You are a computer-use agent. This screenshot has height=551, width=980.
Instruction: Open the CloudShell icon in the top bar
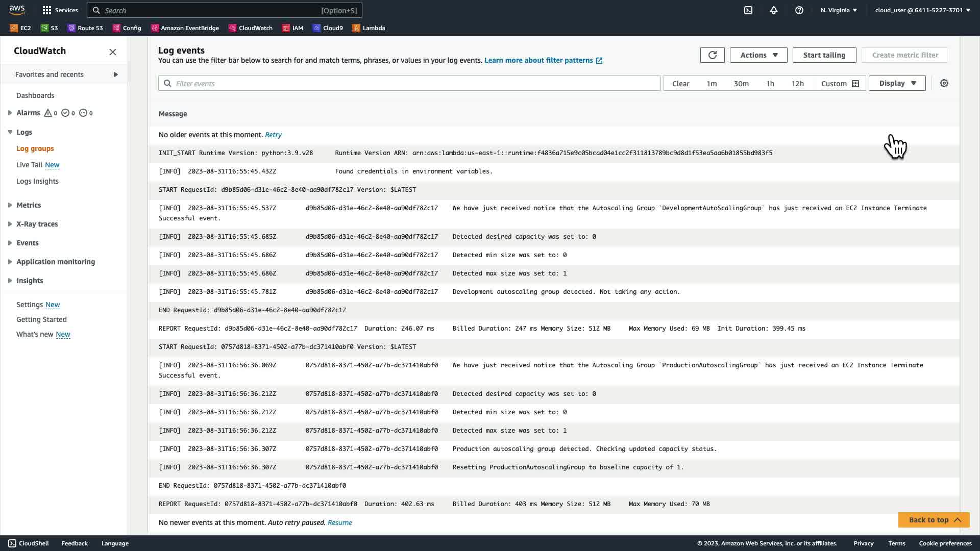(x=748, y=10)
